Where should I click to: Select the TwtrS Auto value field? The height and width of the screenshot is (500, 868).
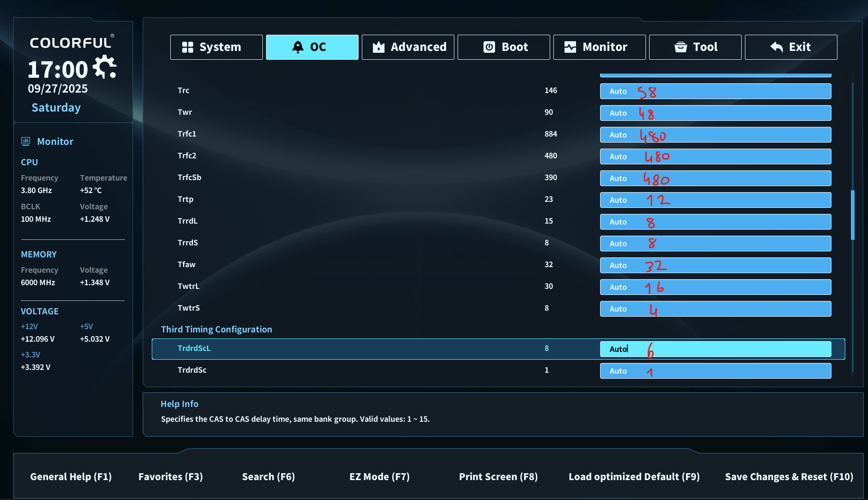715,309
